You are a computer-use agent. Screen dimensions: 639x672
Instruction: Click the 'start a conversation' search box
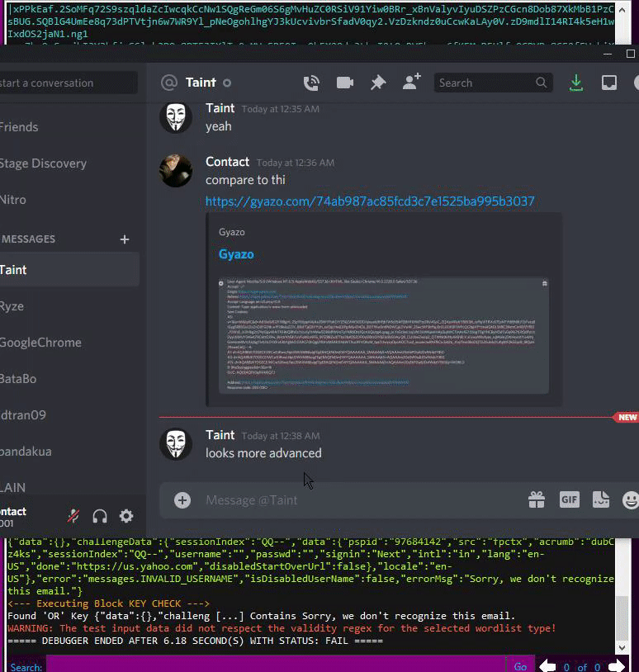tap(69, 83)
